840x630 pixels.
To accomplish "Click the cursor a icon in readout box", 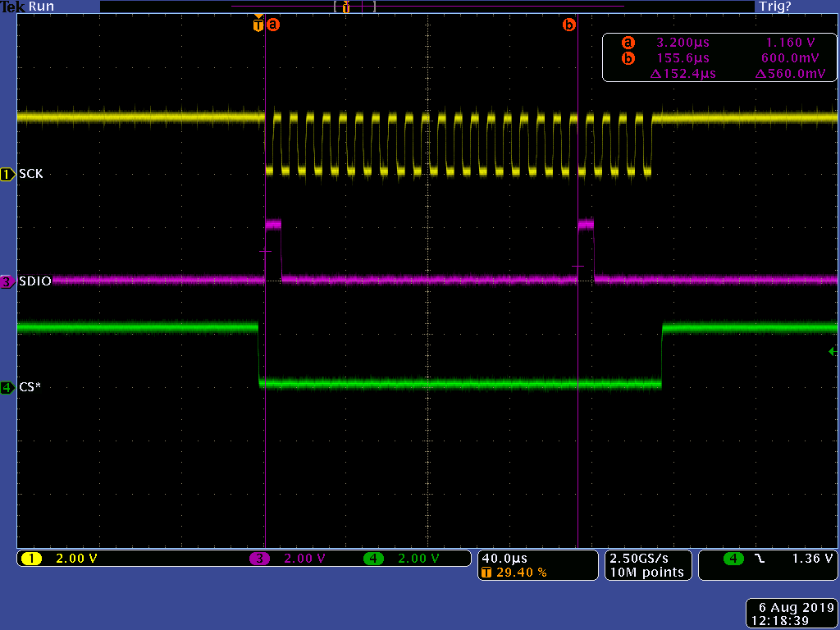I will click(x=628, y=43).
